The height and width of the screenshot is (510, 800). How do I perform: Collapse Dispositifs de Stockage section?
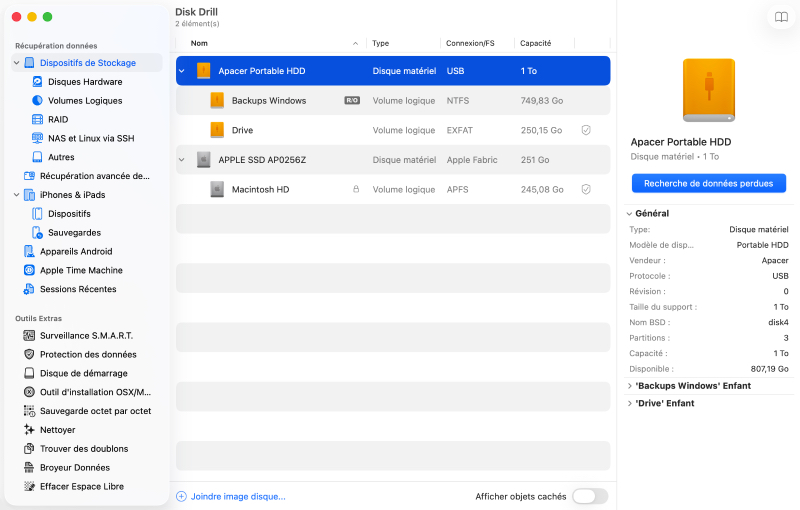coord(16,63)
